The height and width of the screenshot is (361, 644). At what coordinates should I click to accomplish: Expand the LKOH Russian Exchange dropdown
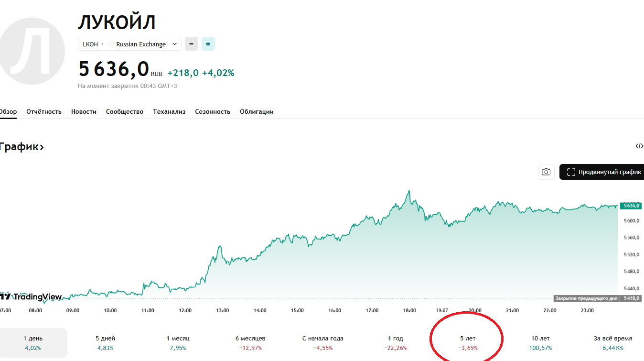pos(129,44)
